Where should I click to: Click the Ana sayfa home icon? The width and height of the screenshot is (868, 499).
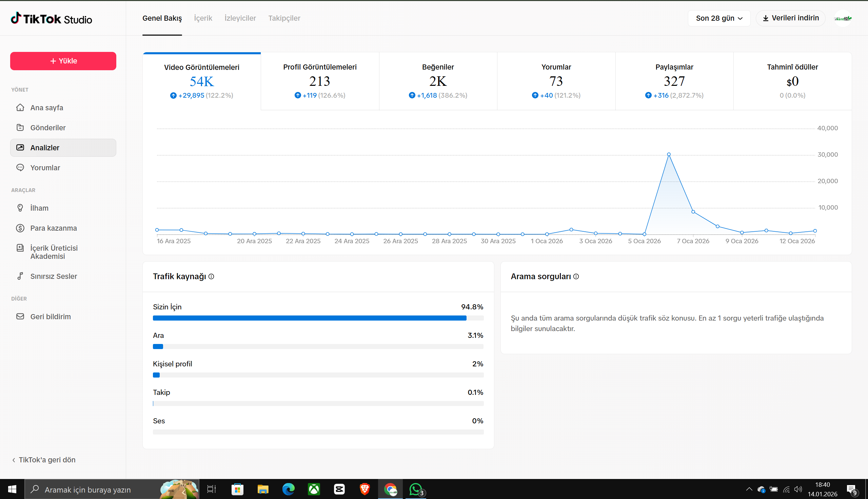(x=20, y=108)
